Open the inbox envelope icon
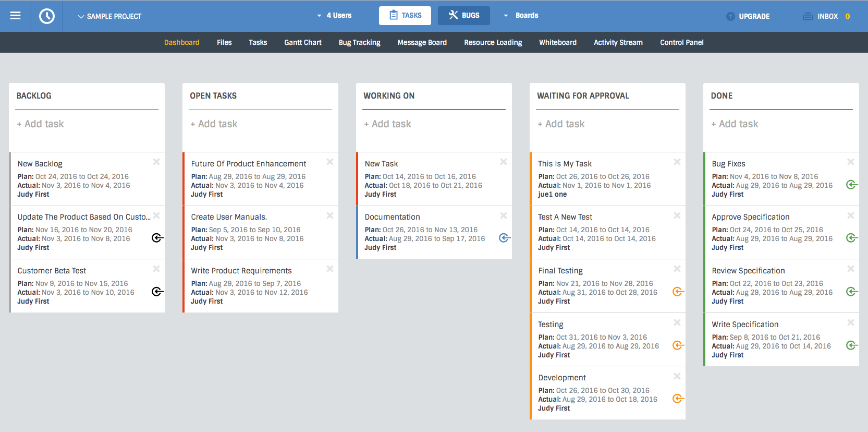Screen dimensions: 868x432 pos(808,16)
